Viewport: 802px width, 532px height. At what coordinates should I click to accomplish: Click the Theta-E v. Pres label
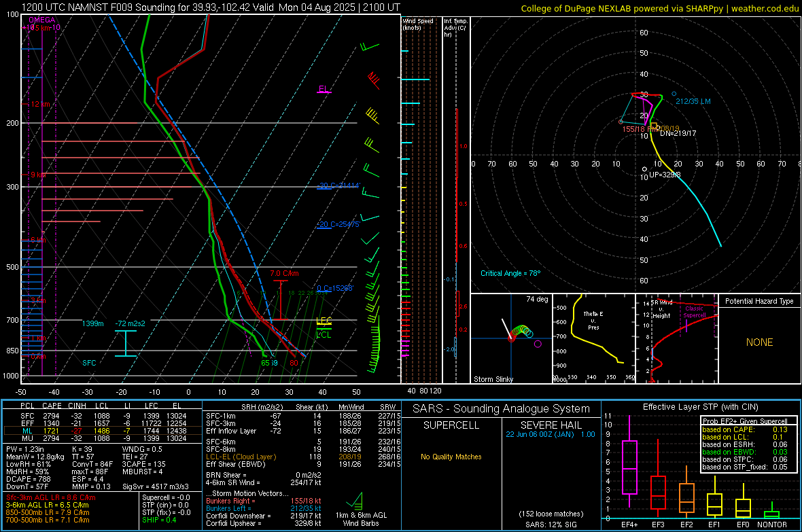[593, 321]
